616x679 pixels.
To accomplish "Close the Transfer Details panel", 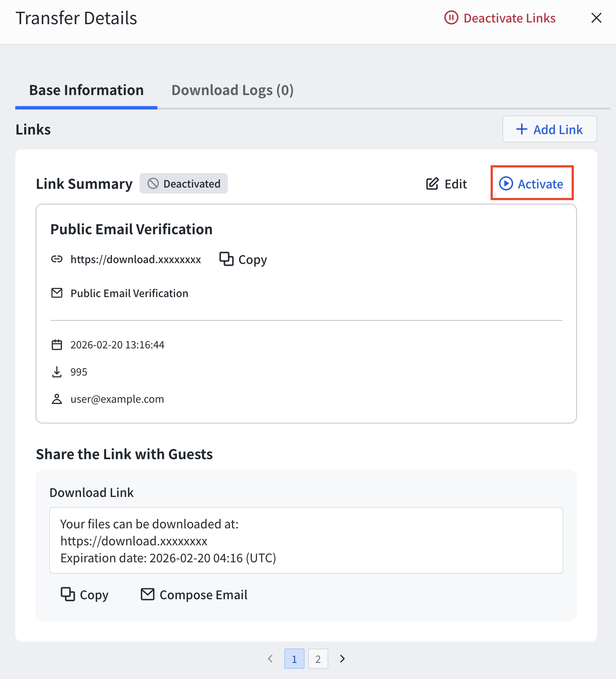I will 596,18.
